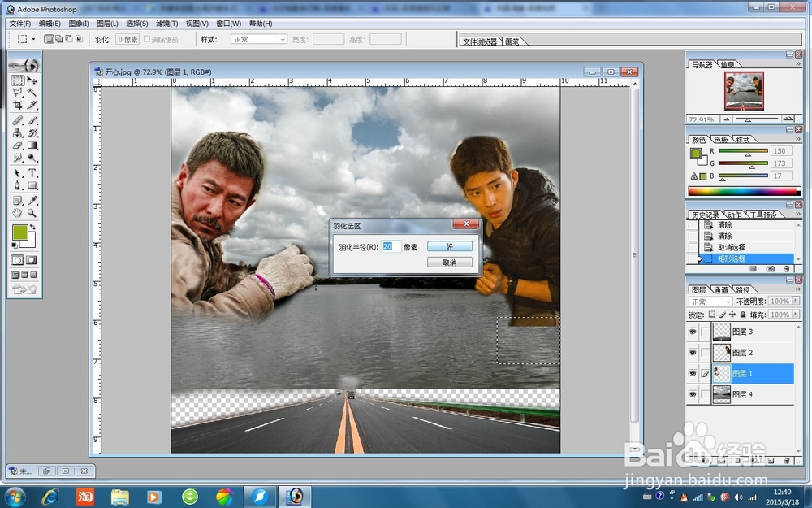Pick a color from the spectrum ramp

click(744, 191)
